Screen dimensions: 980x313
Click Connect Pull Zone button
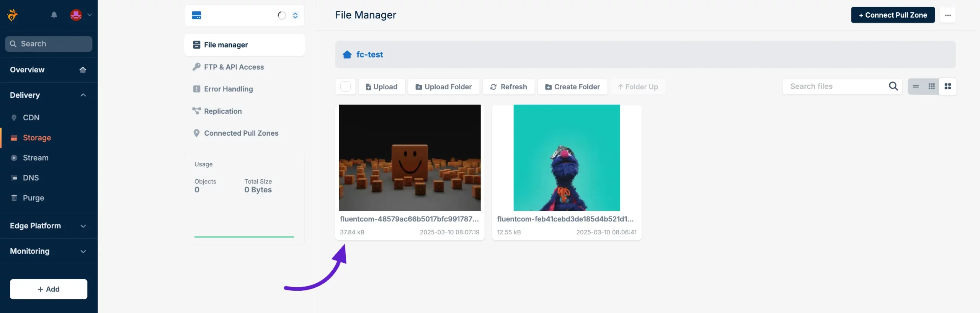893,15
